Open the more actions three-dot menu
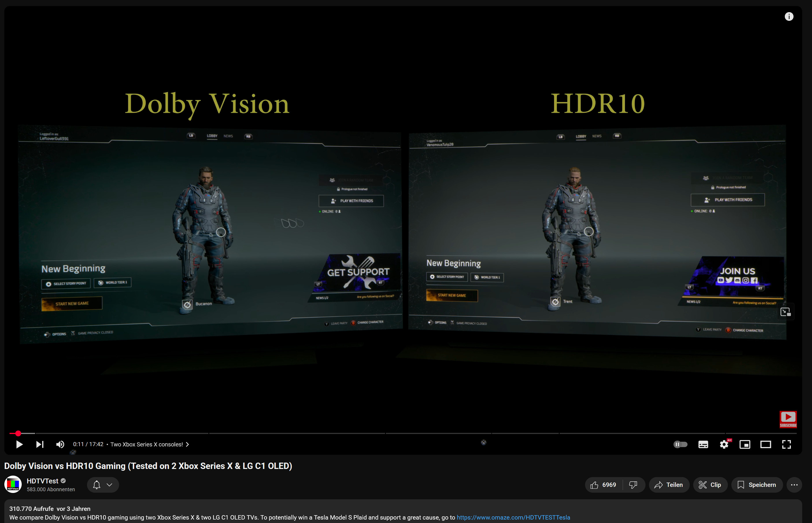Viewport: 812px width, 523px height. pos(794,485)
